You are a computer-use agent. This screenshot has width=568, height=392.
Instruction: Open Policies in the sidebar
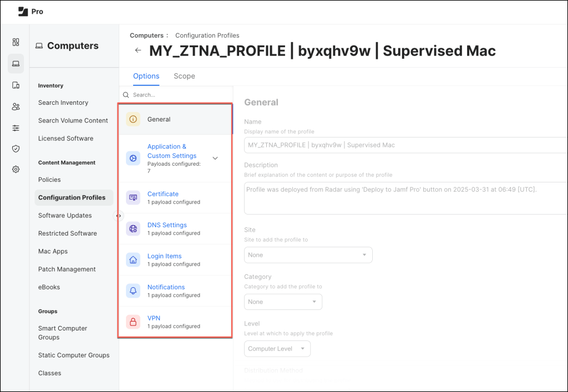pyautogui.click(x=49, y=180)
